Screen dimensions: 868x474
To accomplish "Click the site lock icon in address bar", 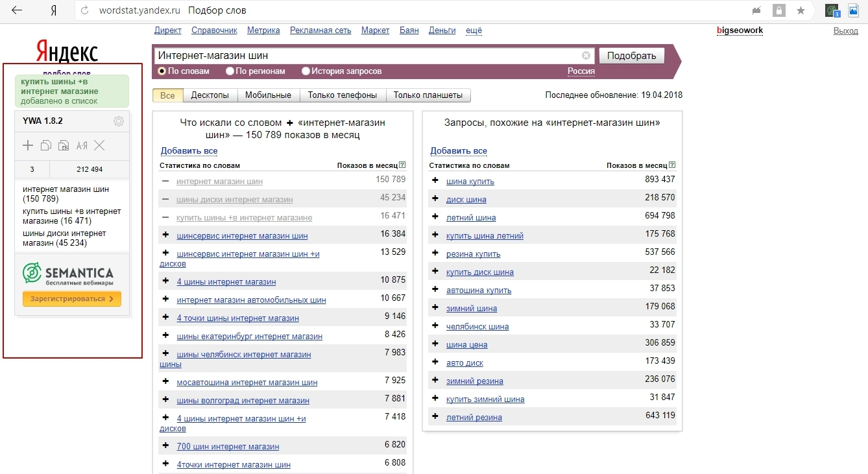I will tap(778, 10).
